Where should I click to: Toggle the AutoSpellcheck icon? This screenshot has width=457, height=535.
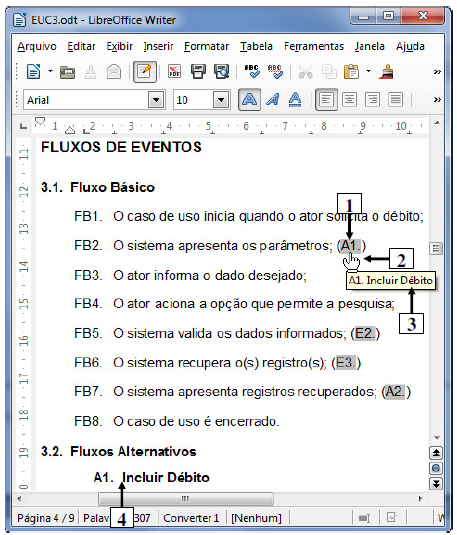click(x=275, y=72)
